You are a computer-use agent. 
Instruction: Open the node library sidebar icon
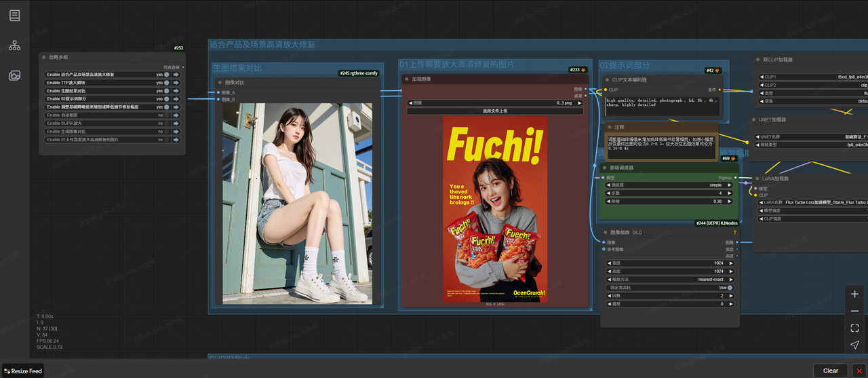(14, 45)
